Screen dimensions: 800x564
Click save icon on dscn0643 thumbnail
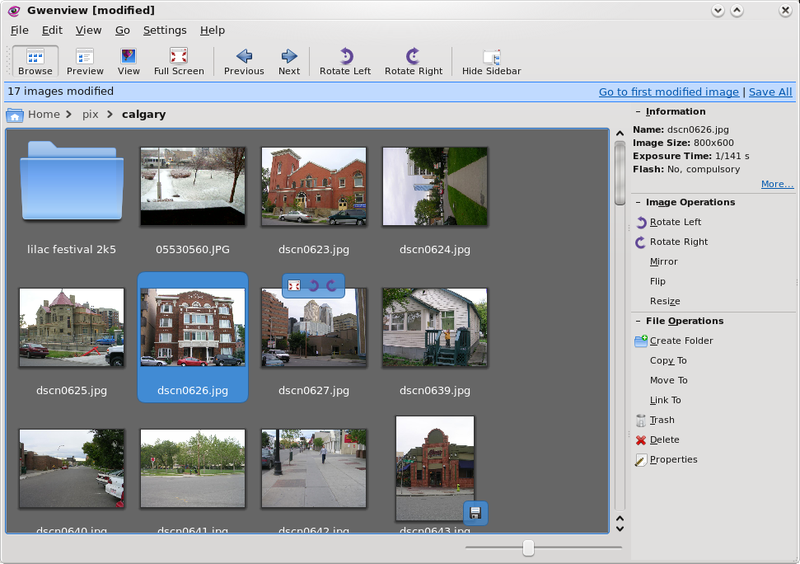click(x=476, y=513)
